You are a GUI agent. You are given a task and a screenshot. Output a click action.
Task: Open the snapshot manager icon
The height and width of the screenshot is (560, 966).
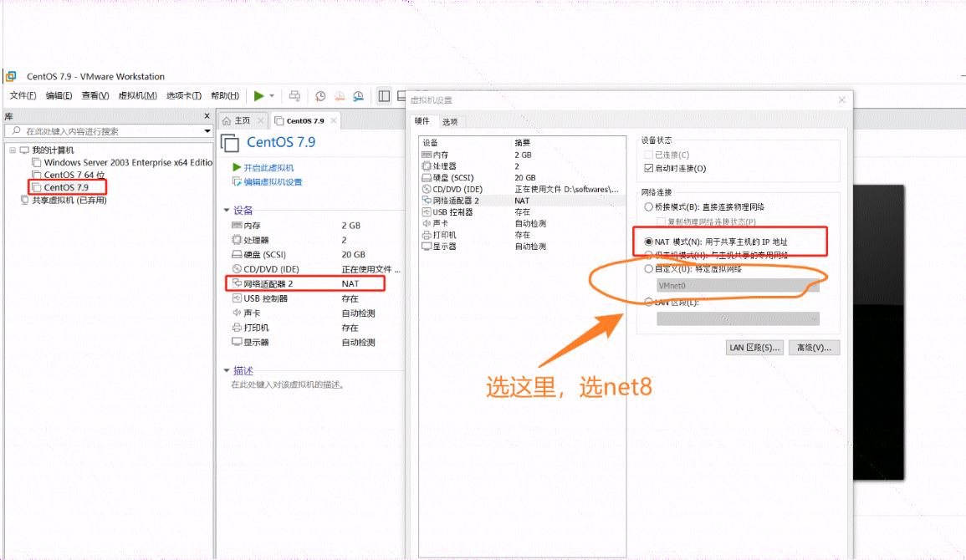click(358, 94)
